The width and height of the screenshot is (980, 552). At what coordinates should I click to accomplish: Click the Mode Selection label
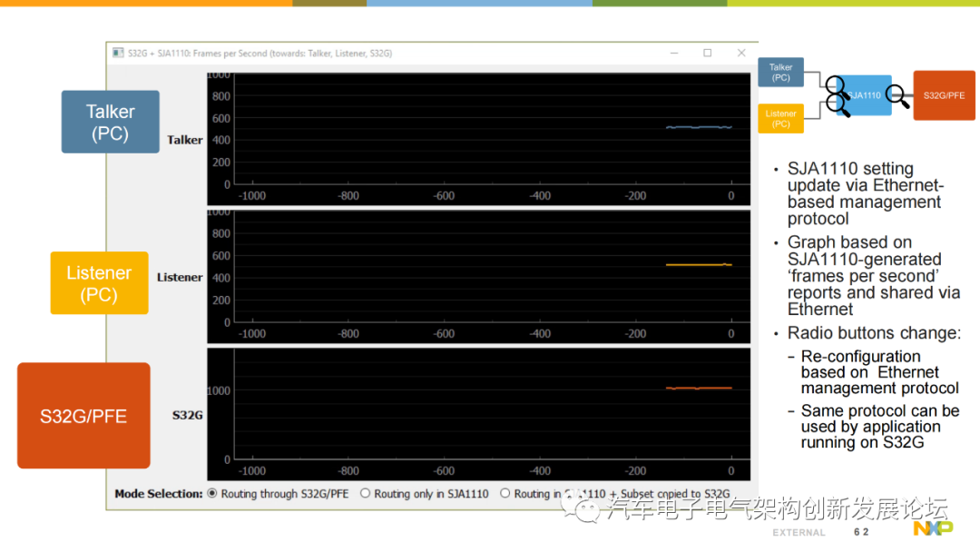tap(159, 494)
